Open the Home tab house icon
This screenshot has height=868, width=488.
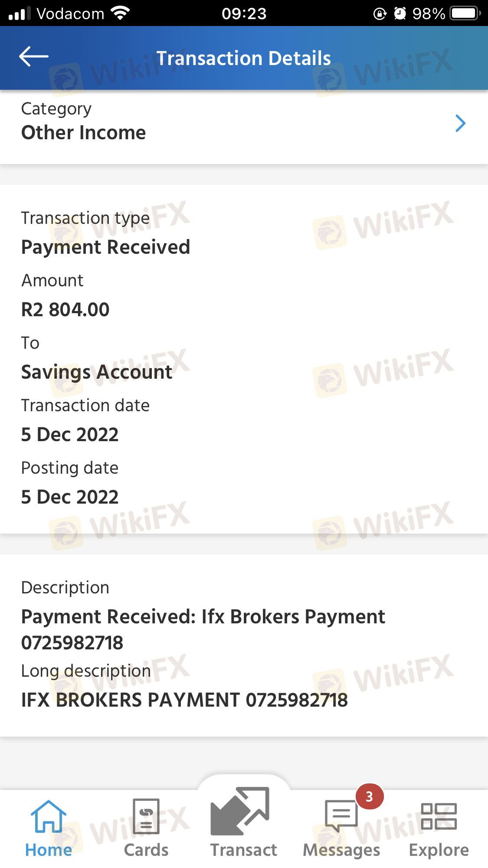[48, 816]
